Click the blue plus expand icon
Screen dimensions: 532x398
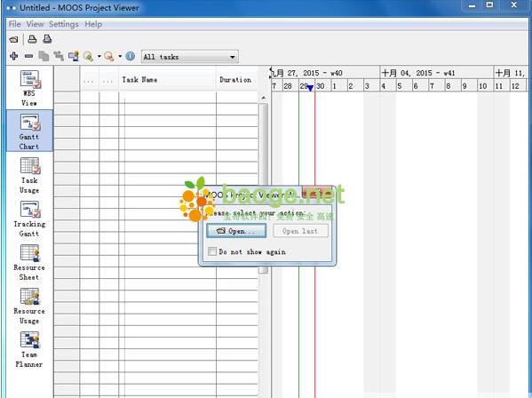14,56
